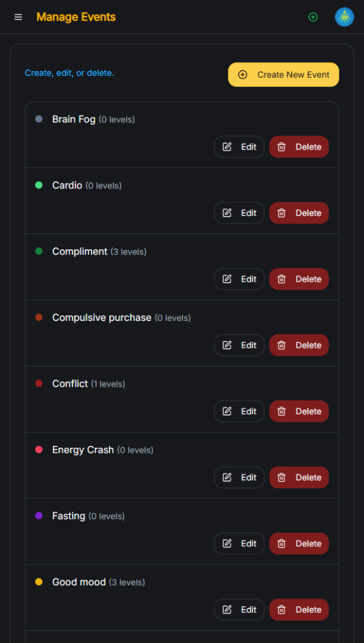
Task: Delete the Conflict event
Action: click(x=299, y=411)
